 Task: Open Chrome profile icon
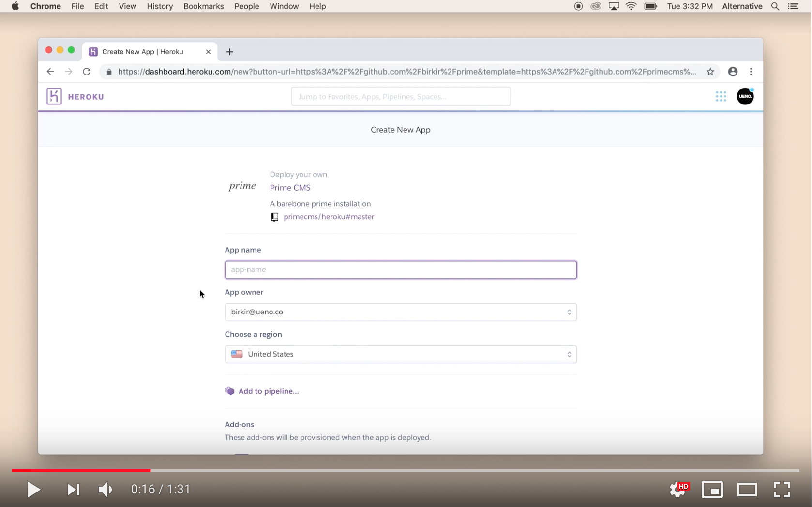coord(733,72)
